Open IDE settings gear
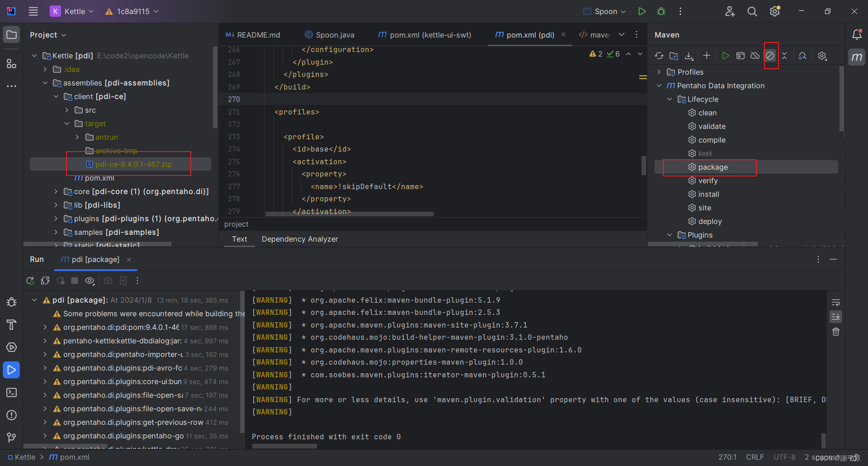868x466 pixels. tap(775, 11)
